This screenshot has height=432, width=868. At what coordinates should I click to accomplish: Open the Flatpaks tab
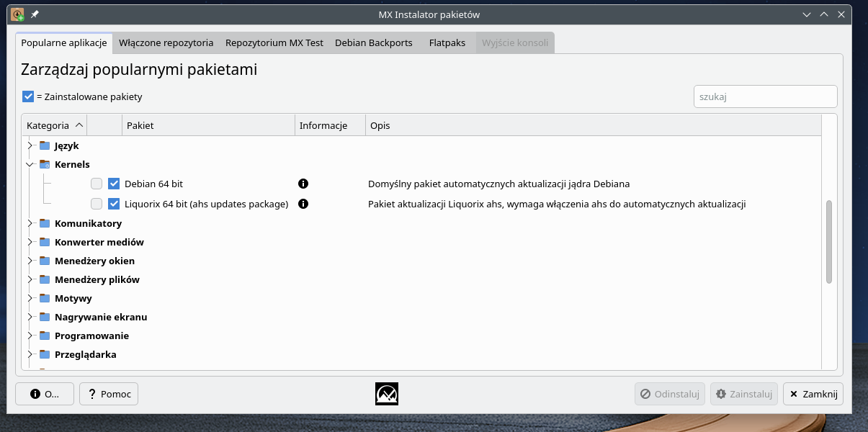447,42
